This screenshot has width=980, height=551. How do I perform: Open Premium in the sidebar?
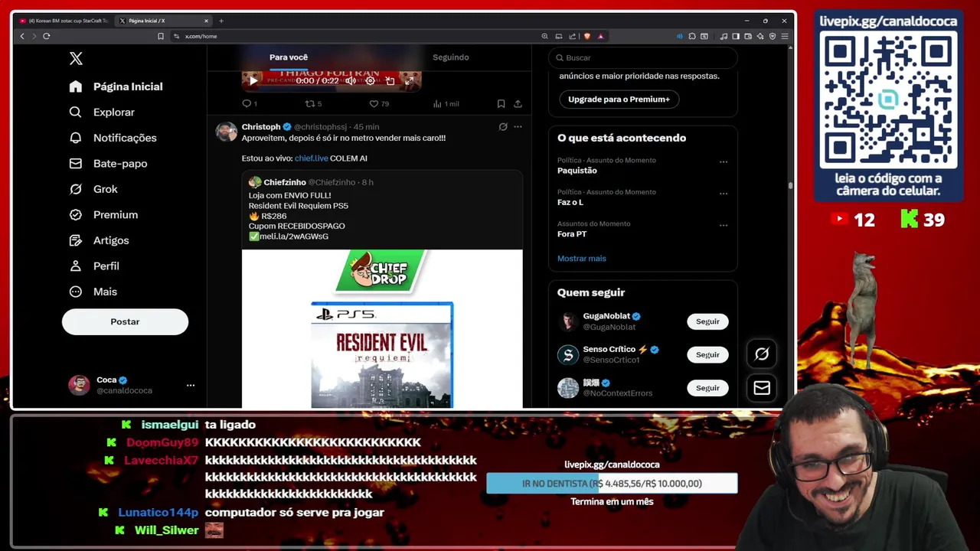103,214
